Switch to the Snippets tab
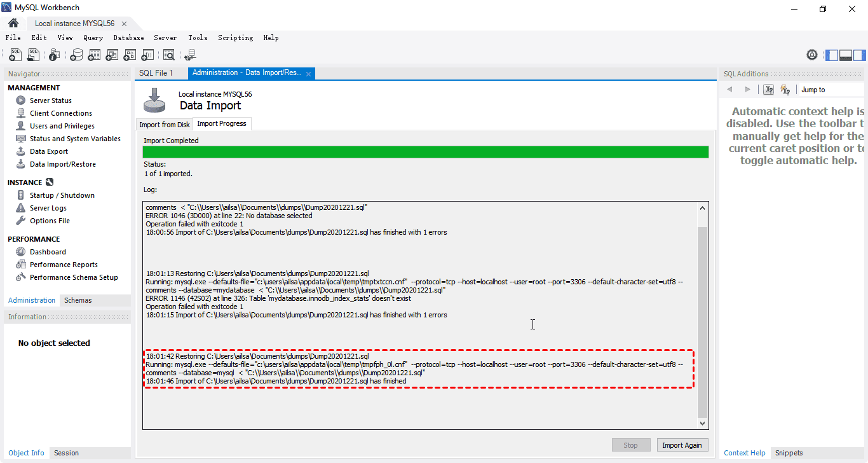This screenshot has width=868, height=463. (789, 453)
